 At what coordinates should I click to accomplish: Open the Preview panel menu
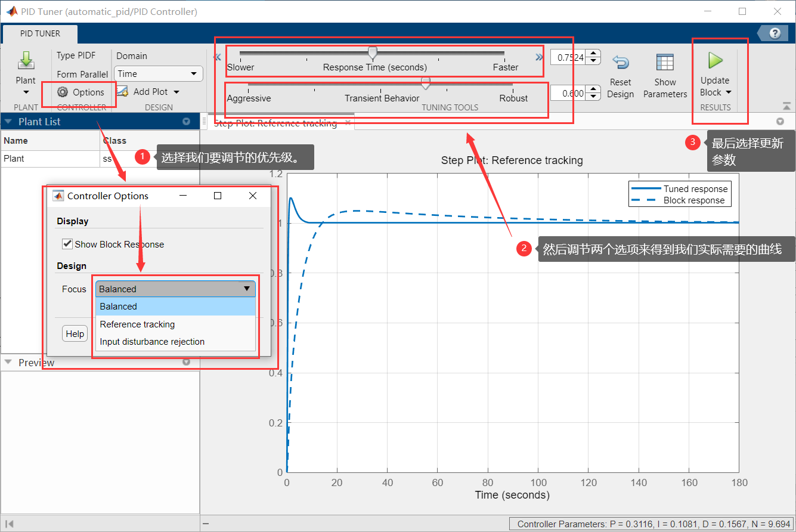[x=186, y=362]
